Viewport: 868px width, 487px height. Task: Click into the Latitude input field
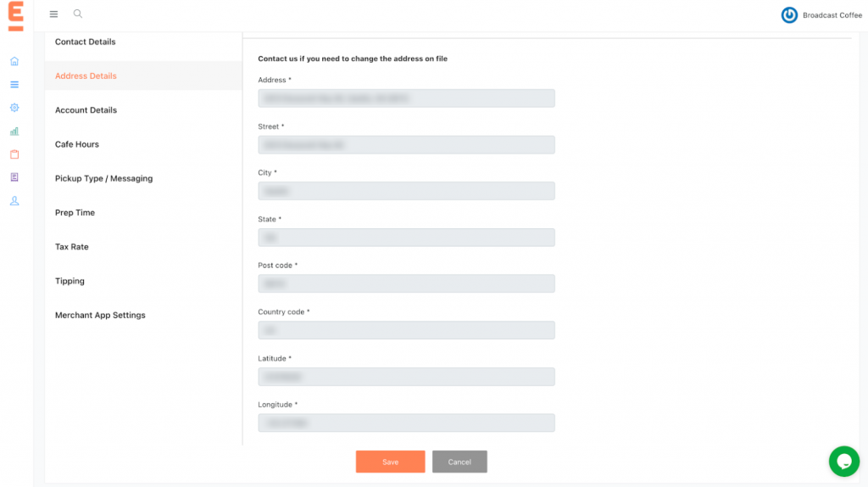[x=406, y=377]
